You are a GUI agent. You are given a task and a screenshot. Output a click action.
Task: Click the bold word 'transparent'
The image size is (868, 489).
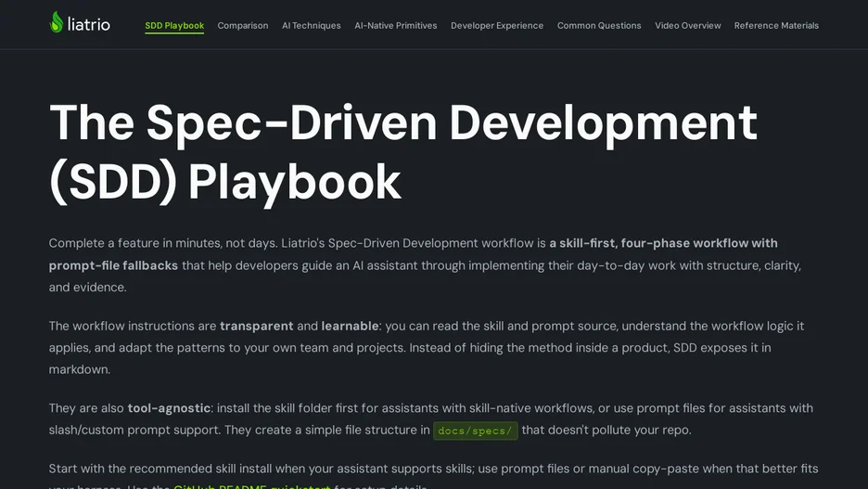click(256, 327)
